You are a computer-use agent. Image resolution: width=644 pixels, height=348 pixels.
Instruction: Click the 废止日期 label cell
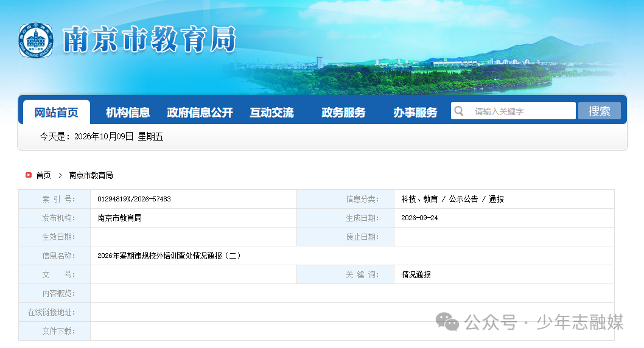[x=345, y=237]
